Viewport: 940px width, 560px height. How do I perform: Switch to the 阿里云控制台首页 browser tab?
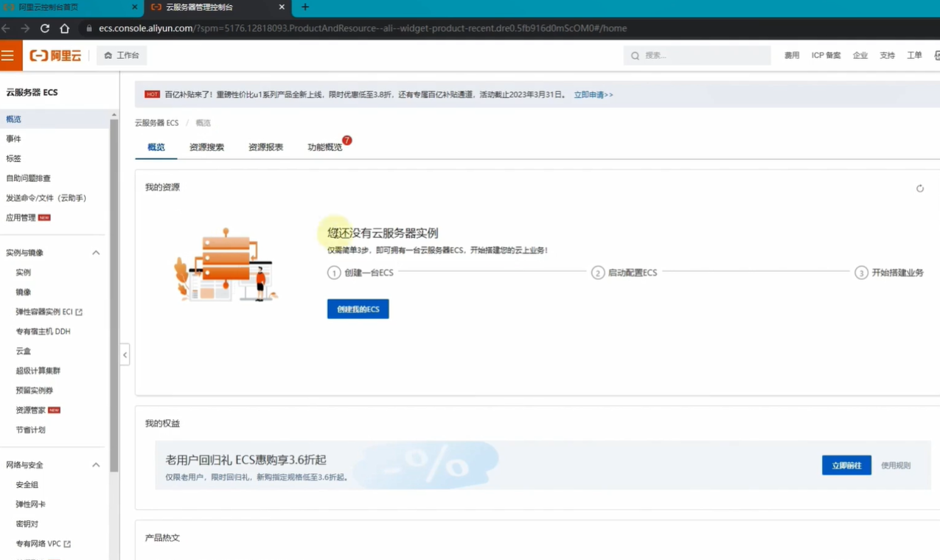71,7
